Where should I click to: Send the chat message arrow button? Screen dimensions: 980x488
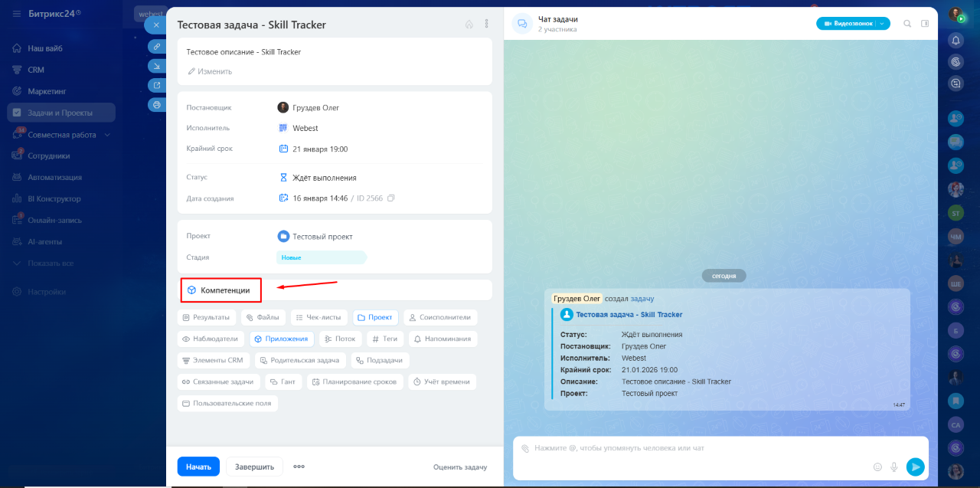(916, 467)
